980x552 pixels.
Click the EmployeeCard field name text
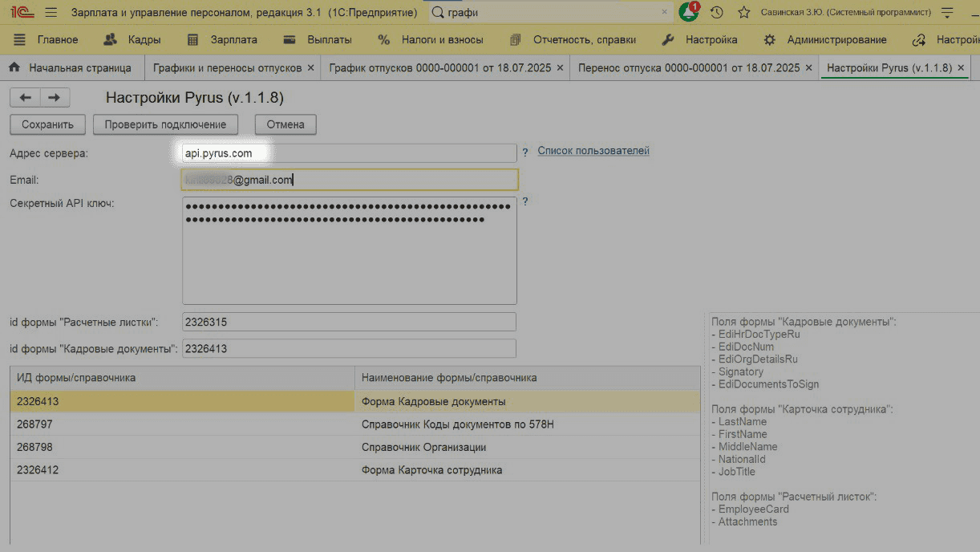(753, 509)
